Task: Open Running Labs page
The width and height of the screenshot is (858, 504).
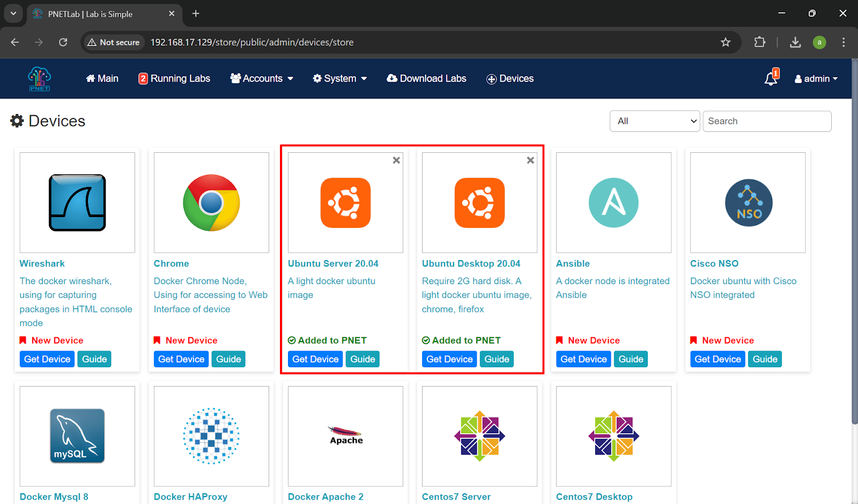Action: coord(174,78)
